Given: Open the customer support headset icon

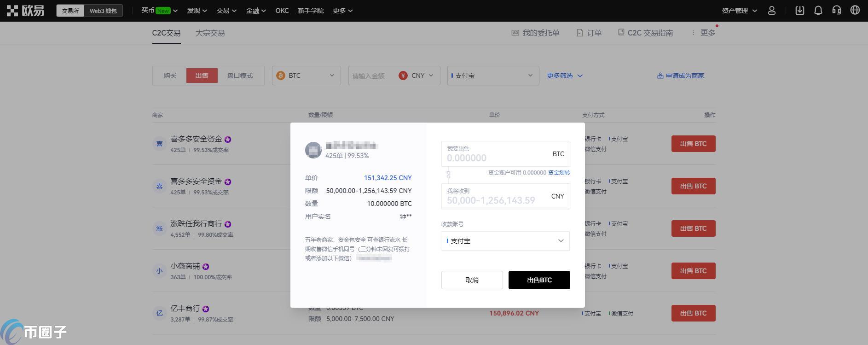Looking at the screenshot, I should [837, 10].
